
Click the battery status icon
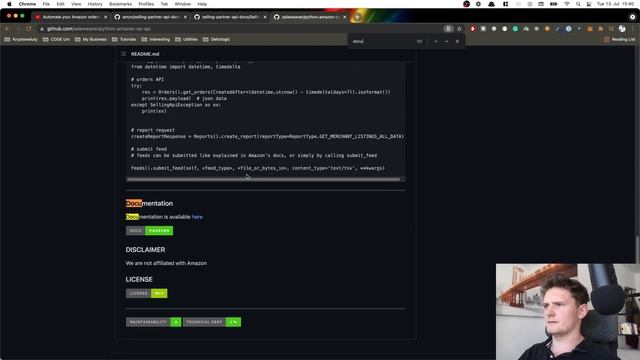point(553,4)
